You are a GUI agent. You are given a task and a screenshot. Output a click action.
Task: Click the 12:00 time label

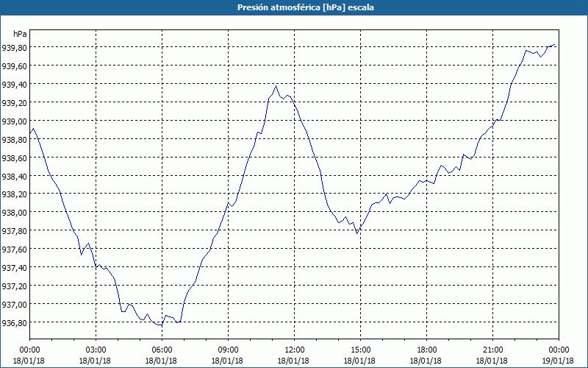click(294, 350)
